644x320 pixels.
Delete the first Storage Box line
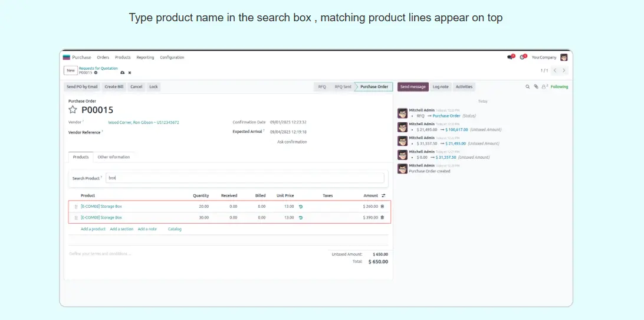click(382, 207)
